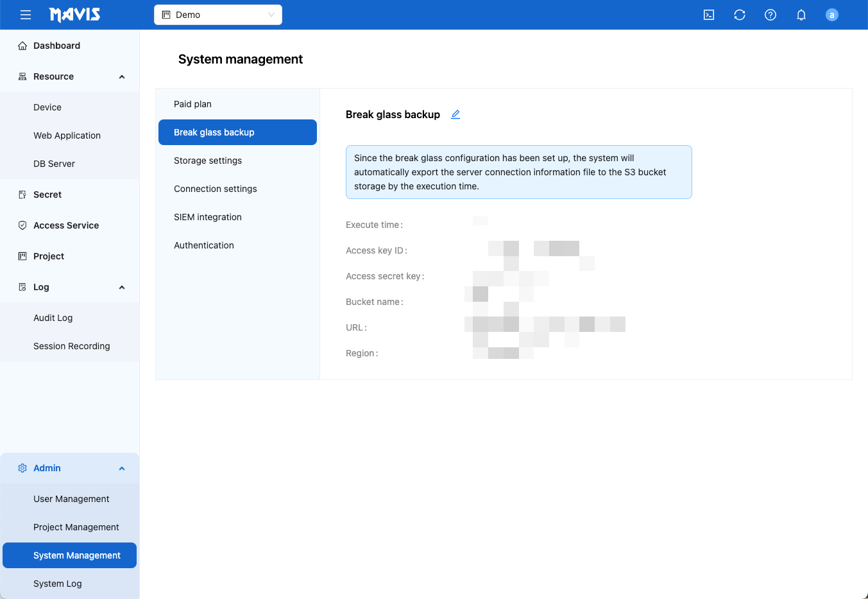Click the refresh sync icon
The height and width of the screenshot is (599, 868).
[x=740, y=15]
